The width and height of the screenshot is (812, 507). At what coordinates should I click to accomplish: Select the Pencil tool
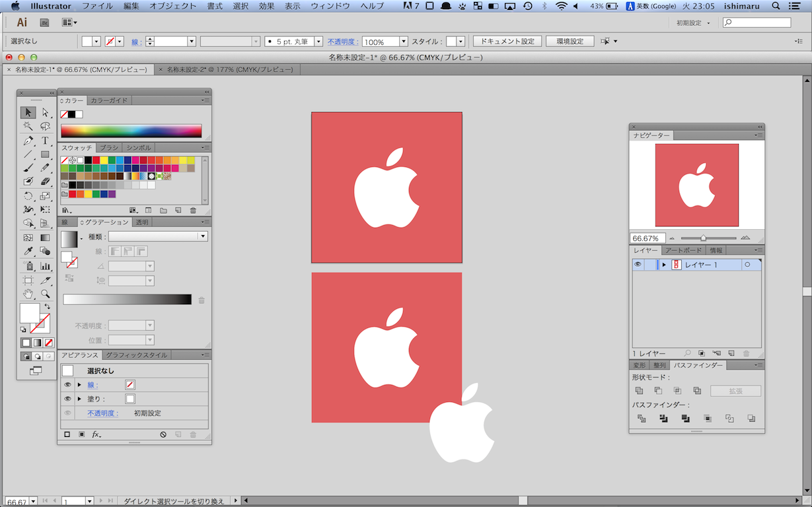point(45,168)
